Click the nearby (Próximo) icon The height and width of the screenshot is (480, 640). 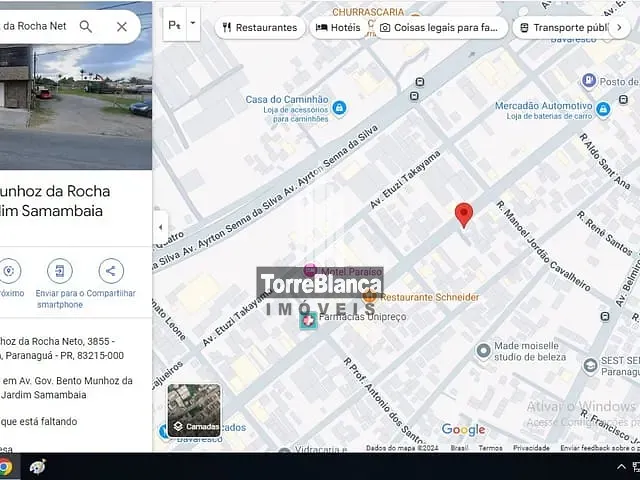(x=9, y=271)
